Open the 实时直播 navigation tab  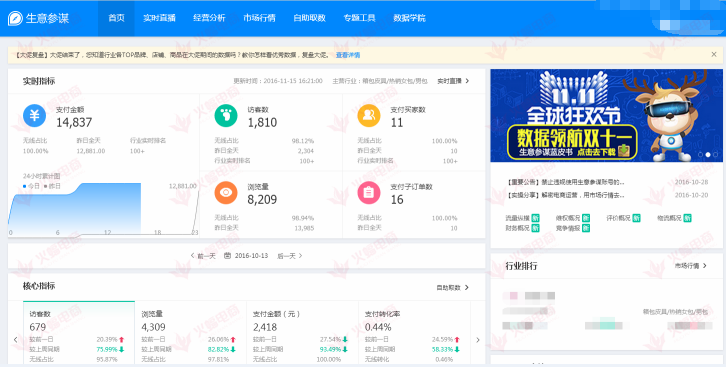[159, 18]
